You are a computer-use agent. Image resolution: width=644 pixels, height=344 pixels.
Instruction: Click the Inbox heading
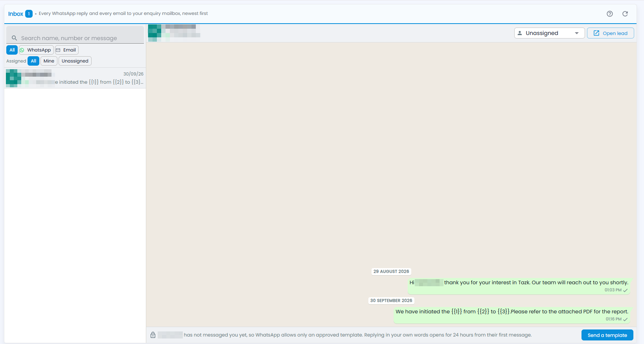tap(16, 14)
